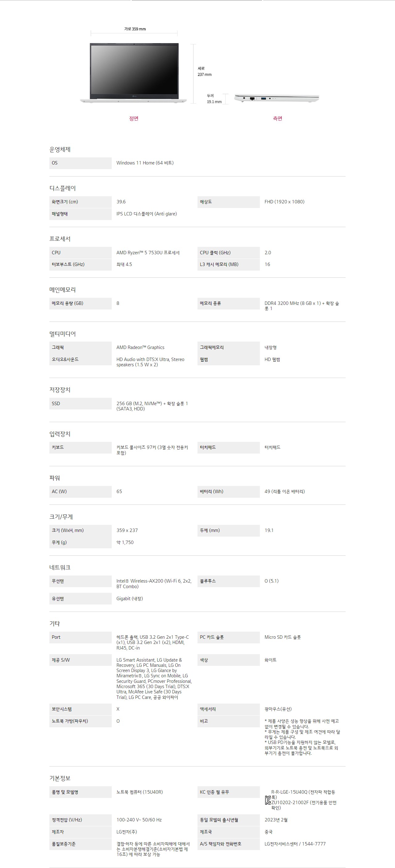
Task: Click the side view laptop image
Action: pos(277,98)
